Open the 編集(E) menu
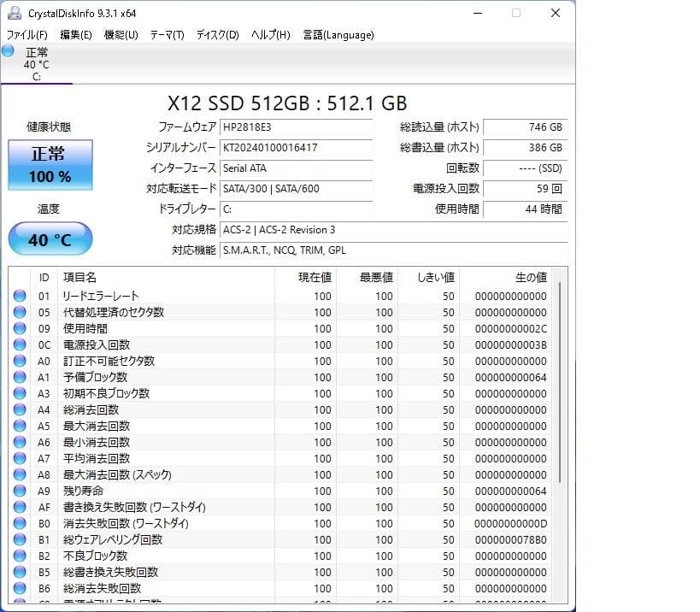This screenshot has width=700, height=612. (x=74, y=35)
